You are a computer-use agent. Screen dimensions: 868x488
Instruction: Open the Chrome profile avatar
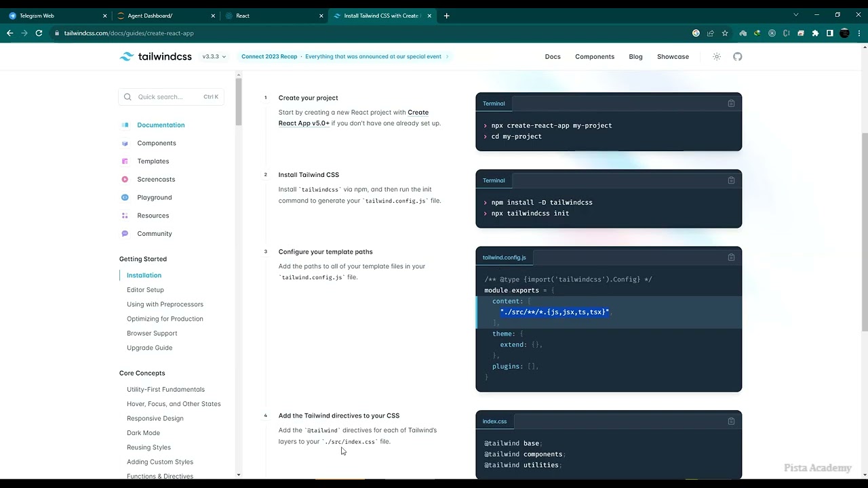[x=844, y=33]
